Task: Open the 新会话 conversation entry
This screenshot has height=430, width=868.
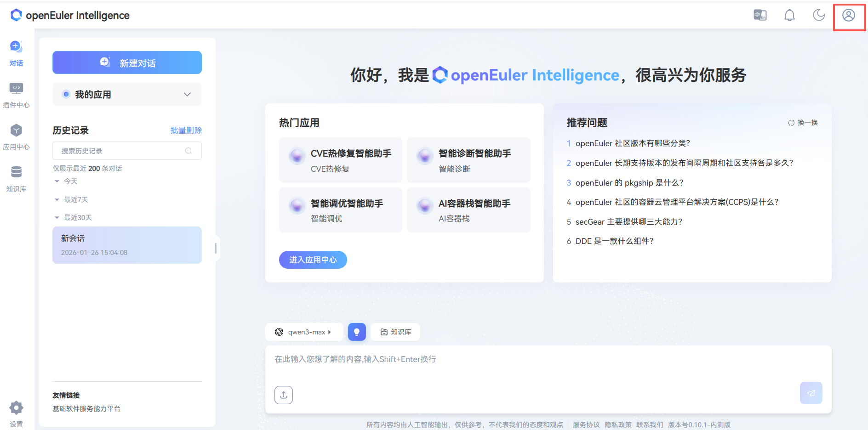Action: [x=127, y=245]
